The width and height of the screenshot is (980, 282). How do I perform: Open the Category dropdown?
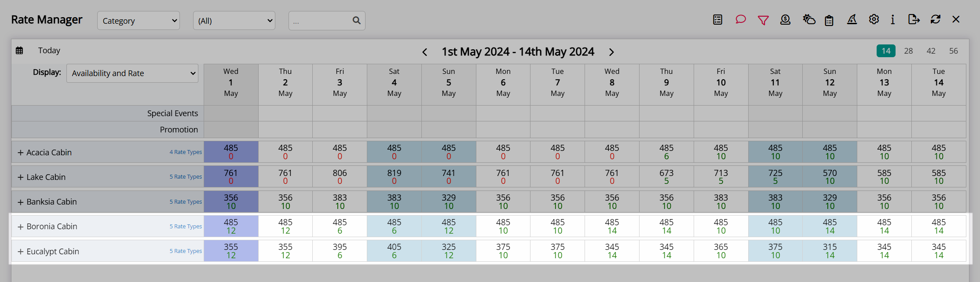click(x=139, y=21)
